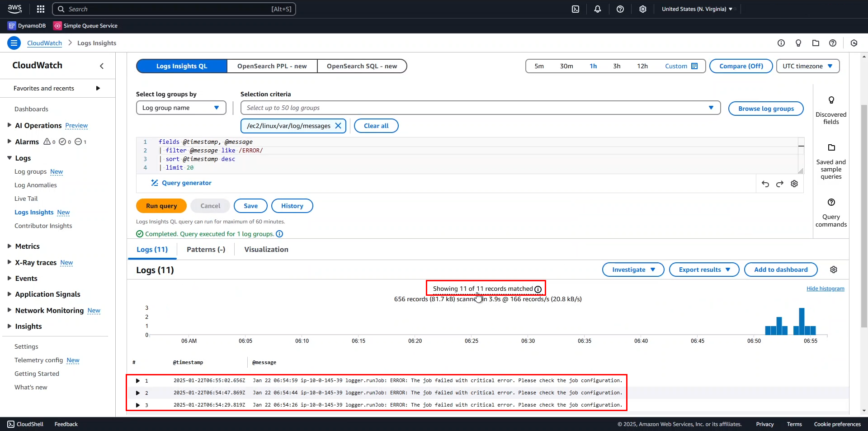
Task: Redo the query edit
Action: pyautogui.click(x=780, y=184)
